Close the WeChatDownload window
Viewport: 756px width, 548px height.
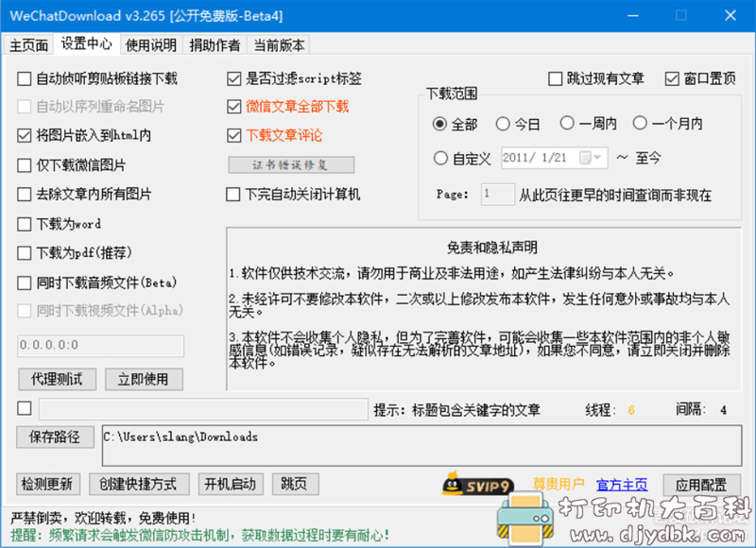click(730, 15)
